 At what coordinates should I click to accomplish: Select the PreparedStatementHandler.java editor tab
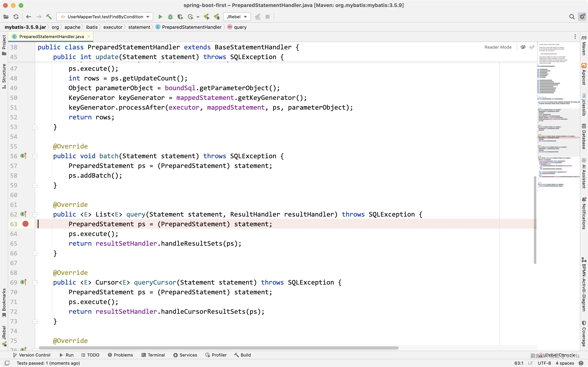click(52, 36)
